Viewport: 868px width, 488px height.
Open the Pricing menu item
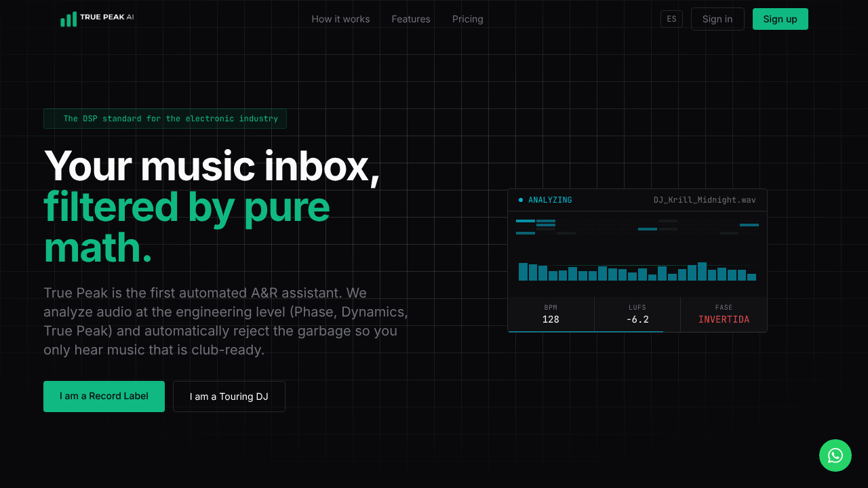pos(468,19)
